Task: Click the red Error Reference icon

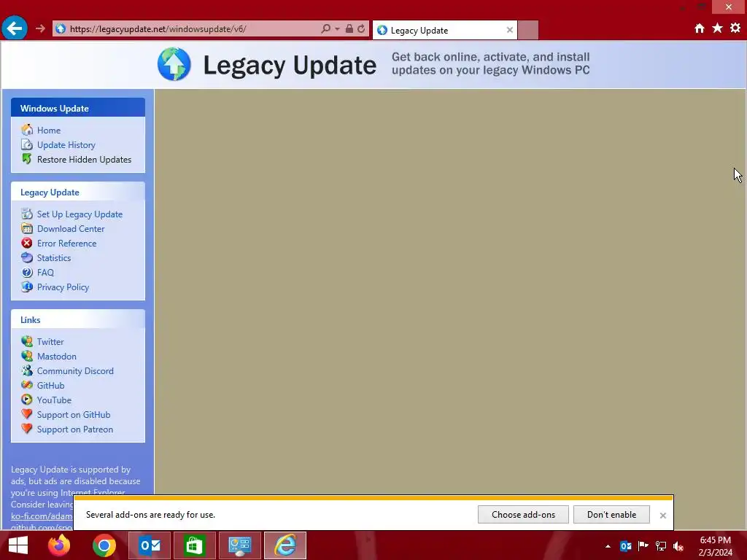Action: (x=27, y=243)
